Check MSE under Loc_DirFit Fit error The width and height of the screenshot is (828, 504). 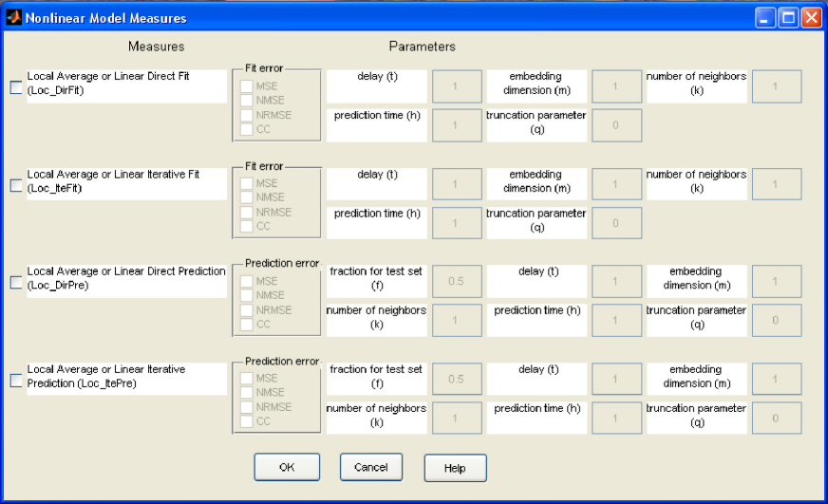[246, 86]
